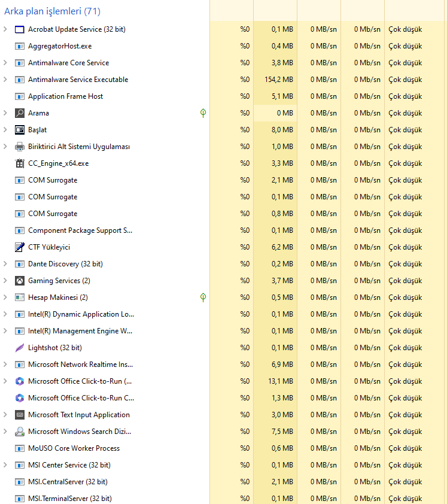Screen dimensions: 447x504
Task: Click the Antimalware Core Service icon
Action: click(x=20, y=63)
